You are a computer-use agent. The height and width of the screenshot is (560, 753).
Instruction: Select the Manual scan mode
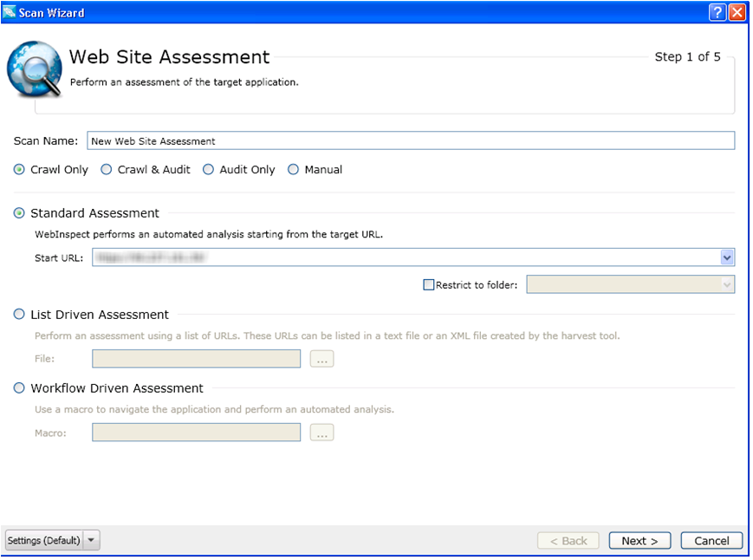[293, 170]
